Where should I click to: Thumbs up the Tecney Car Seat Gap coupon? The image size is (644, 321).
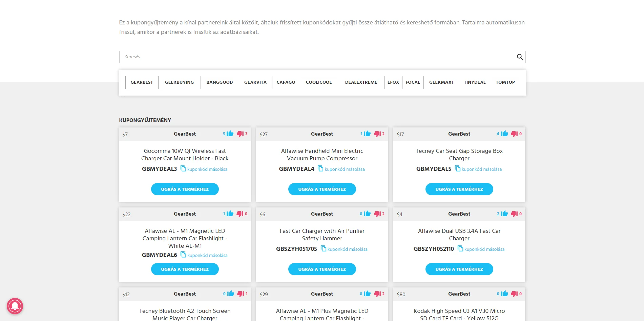coord(504,134)
